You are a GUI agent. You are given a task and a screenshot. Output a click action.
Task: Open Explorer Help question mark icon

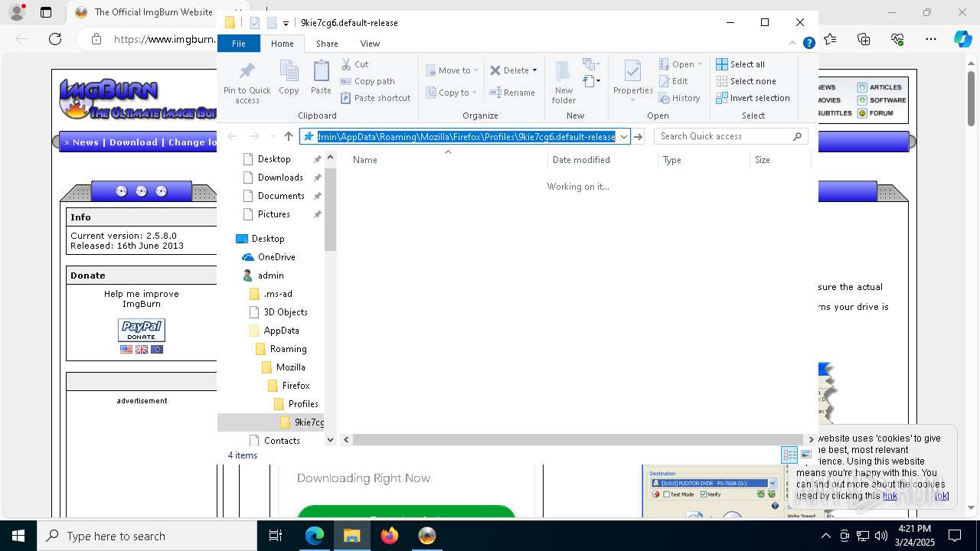pyautogui.click(x=808, y=44)
